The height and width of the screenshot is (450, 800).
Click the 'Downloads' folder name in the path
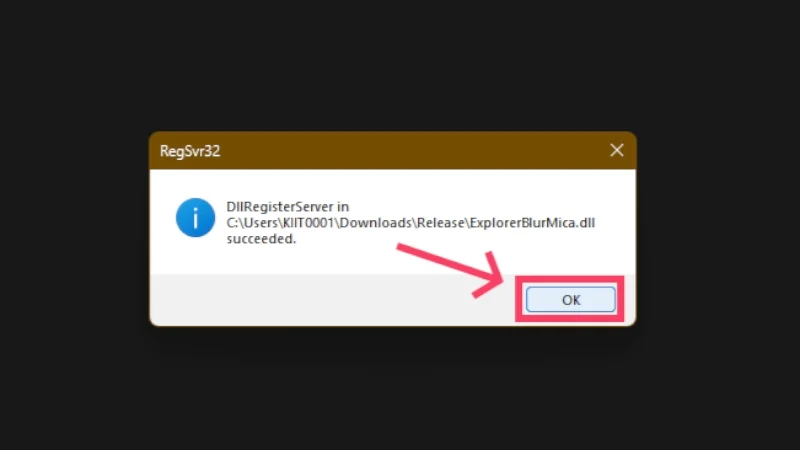click(x=376, y=223)
